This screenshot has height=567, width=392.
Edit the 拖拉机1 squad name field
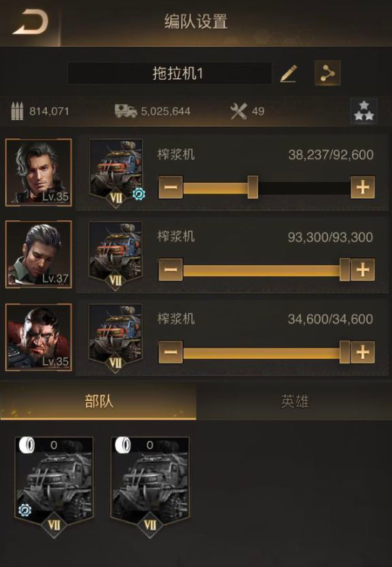(x=169, y=74)
